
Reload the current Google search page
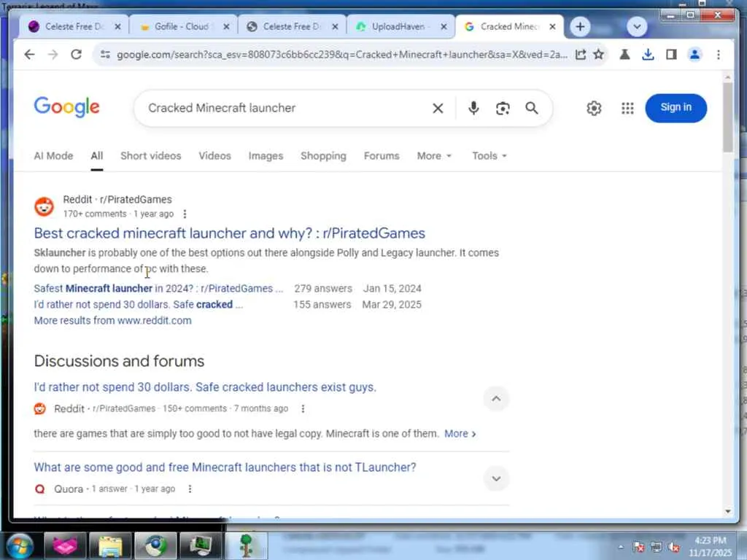(x=76, y=55)
